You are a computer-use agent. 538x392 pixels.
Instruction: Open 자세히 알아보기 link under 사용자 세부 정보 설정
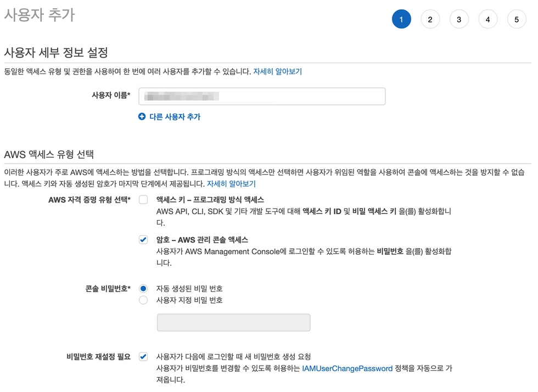pyautogui.click(x=277, y=71)
